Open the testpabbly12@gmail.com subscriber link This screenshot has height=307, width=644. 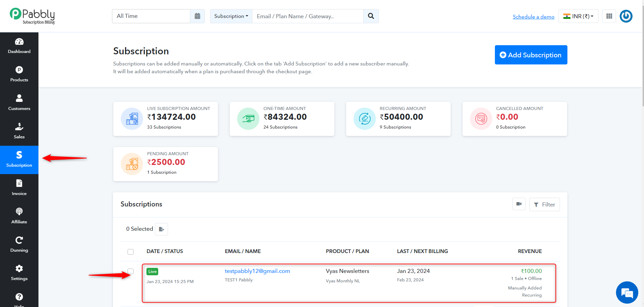(x=257, y=271)
